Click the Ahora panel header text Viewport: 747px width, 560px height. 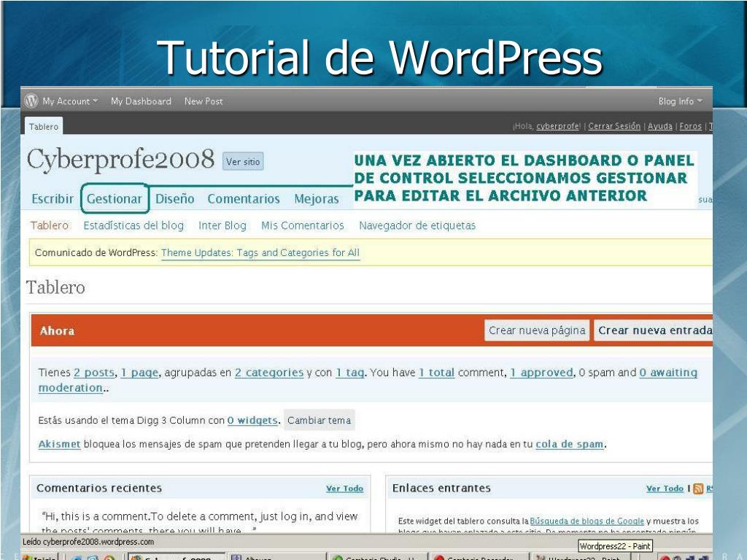(x=57, y=331)
